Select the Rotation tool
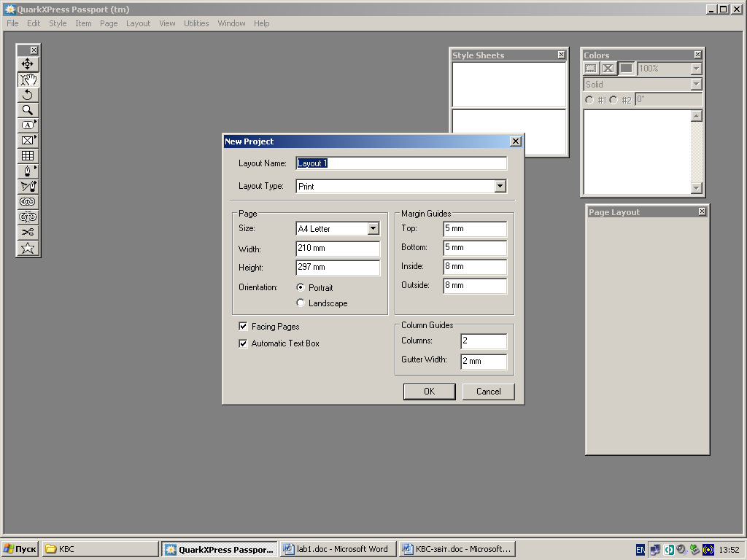 28,95
